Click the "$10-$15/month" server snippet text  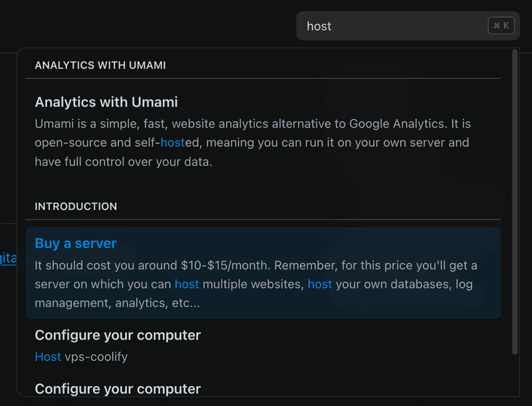click(256, 284)
